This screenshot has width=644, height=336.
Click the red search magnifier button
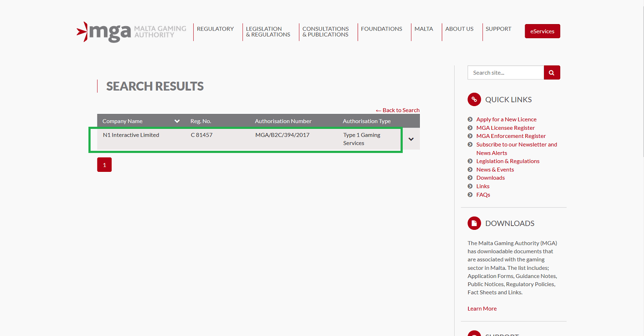pyautogui.click(x=552, y=73)
